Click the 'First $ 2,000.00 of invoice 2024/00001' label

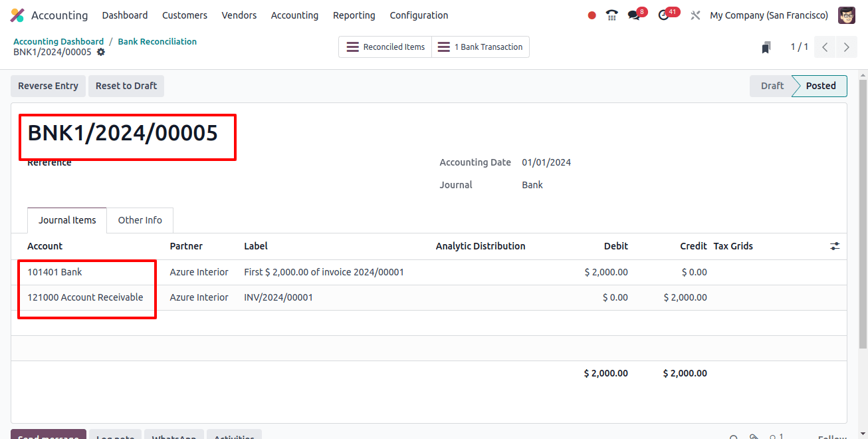324,272
